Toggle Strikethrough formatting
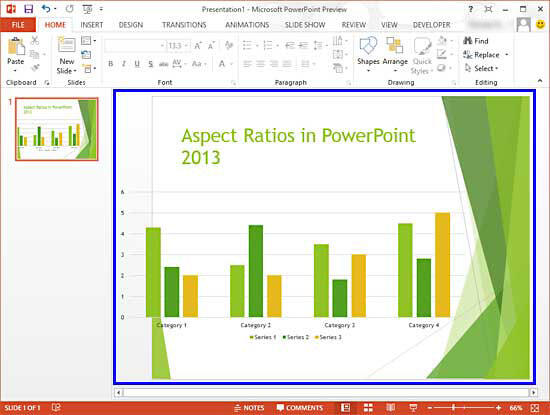Viewport: 550px width, 415px height. (x=163, y=64)
